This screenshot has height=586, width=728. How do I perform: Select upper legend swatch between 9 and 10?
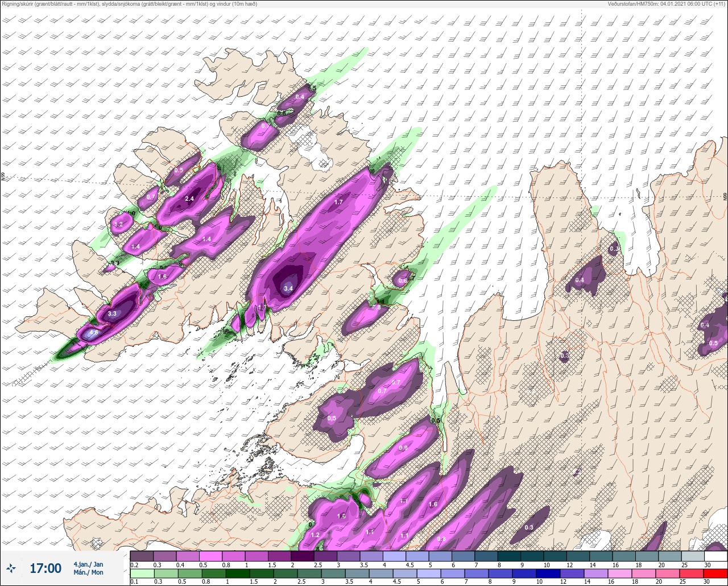point(532,556)
